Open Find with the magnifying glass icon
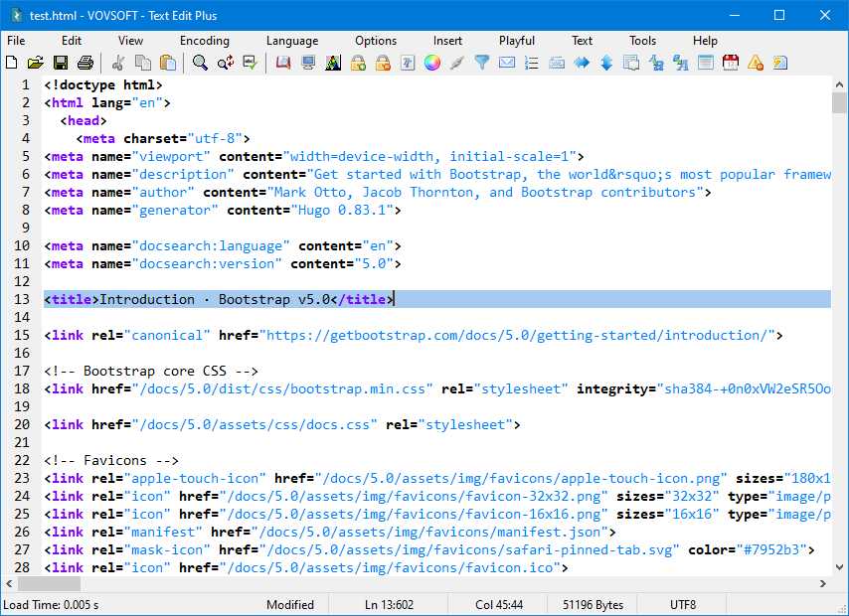 (x=200, y=63)
